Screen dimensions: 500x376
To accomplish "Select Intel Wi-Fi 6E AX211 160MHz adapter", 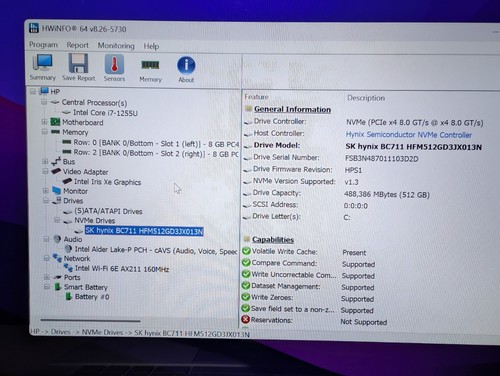I will click(x=122, y=269).
